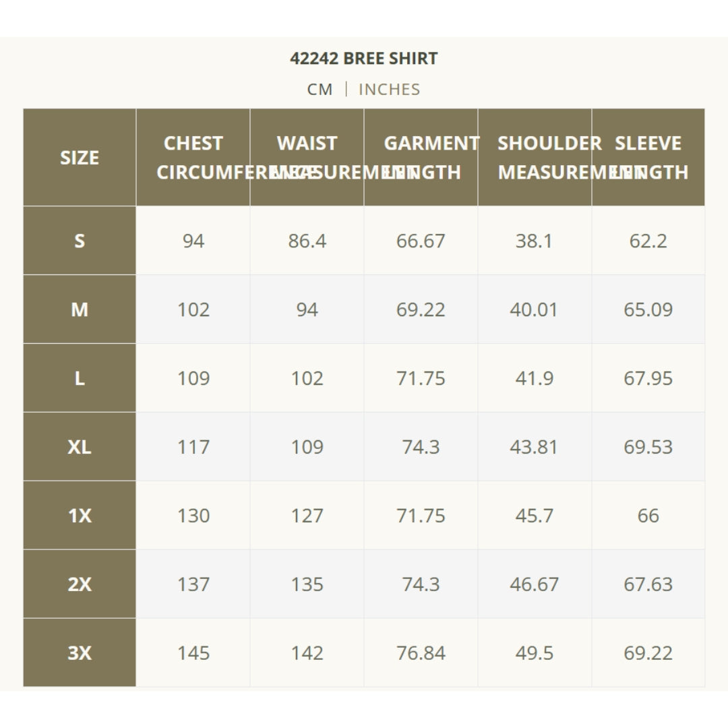Click the L size row label
728x728 pixels.
click(80, 378)
